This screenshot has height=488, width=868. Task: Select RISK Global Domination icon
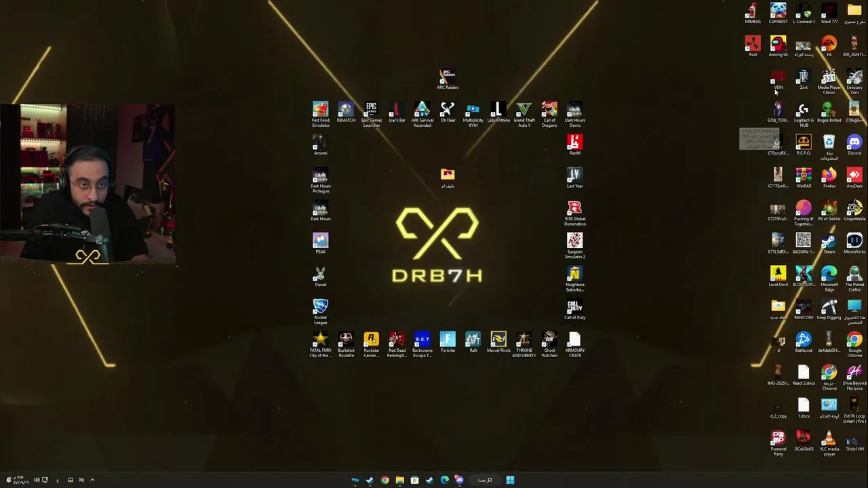pyautogui.click(x=574, y=213)
